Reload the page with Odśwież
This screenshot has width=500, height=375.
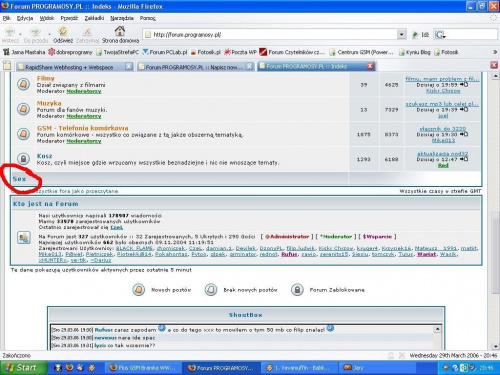[63, 32]
